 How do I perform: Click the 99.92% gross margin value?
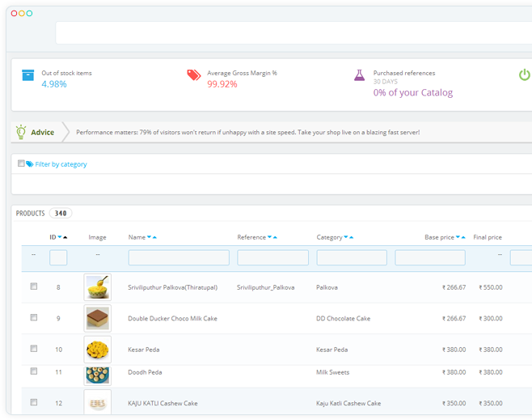222,84
